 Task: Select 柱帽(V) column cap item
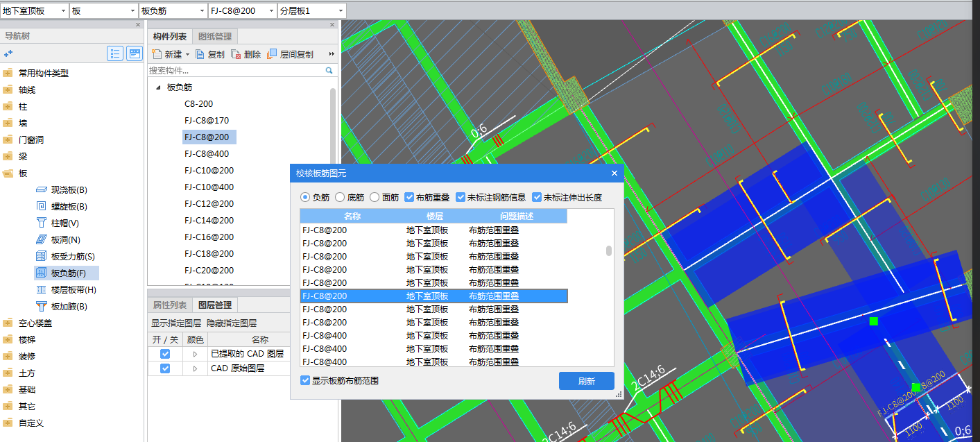(x=58, y=223)
